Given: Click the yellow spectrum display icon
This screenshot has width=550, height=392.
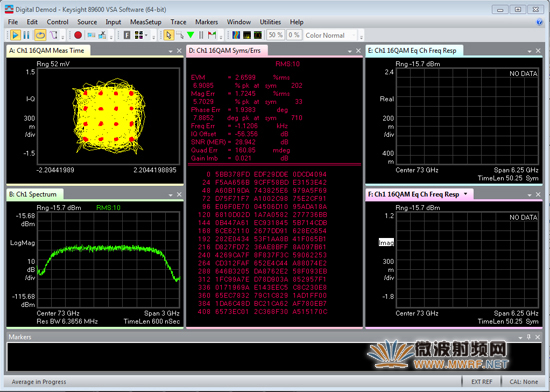Looking at the screenshot, I should (247, 35).
